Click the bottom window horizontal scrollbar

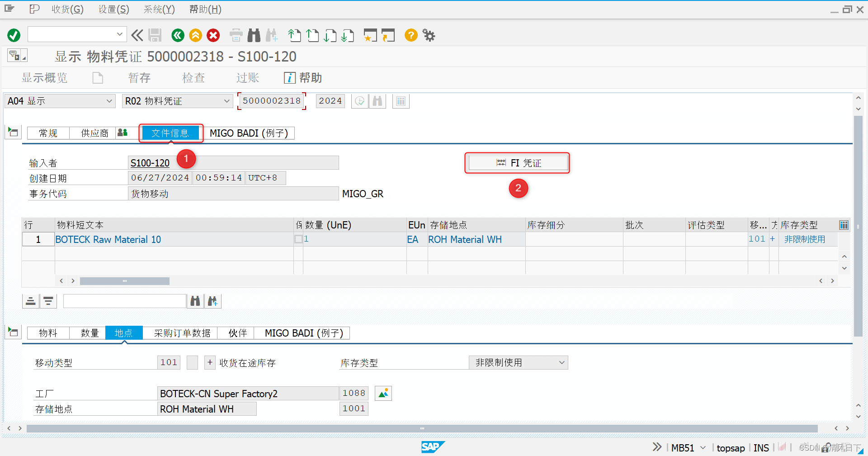[422, 428]
